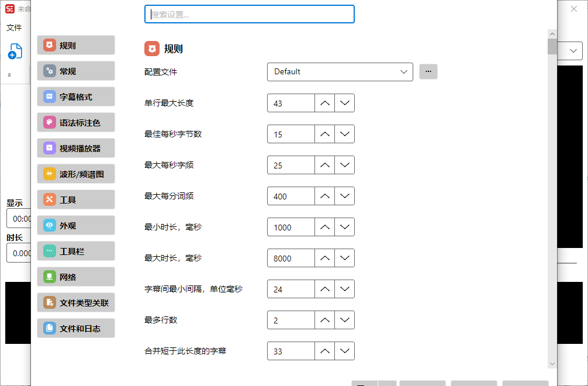Decrease 合并短于此长度的字幕 value
Screen dimensions: 588x386
pyautogui.click(x=345, y=351)
